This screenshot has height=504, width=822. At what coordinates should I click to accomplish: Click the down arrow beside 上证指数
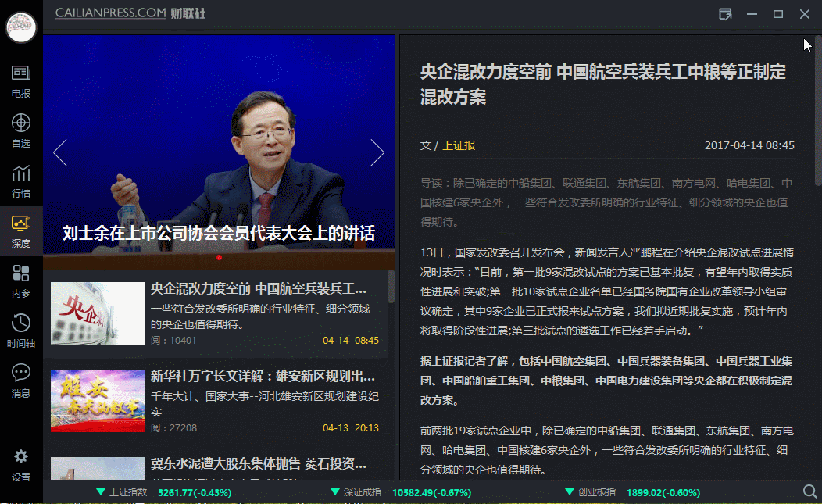click(101, 492)
